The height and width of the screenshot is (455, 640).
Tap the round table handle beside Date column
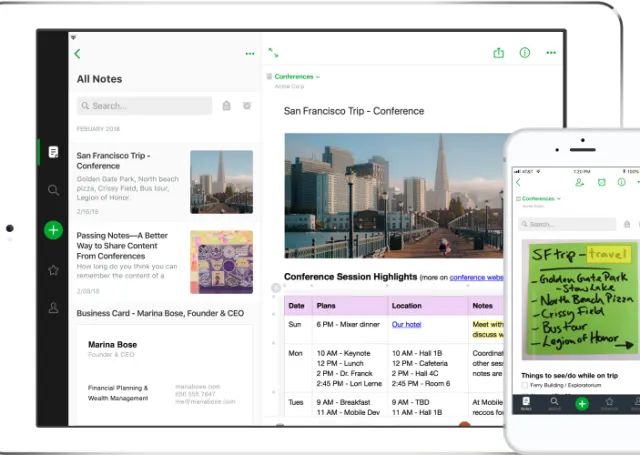coord(276,288)
